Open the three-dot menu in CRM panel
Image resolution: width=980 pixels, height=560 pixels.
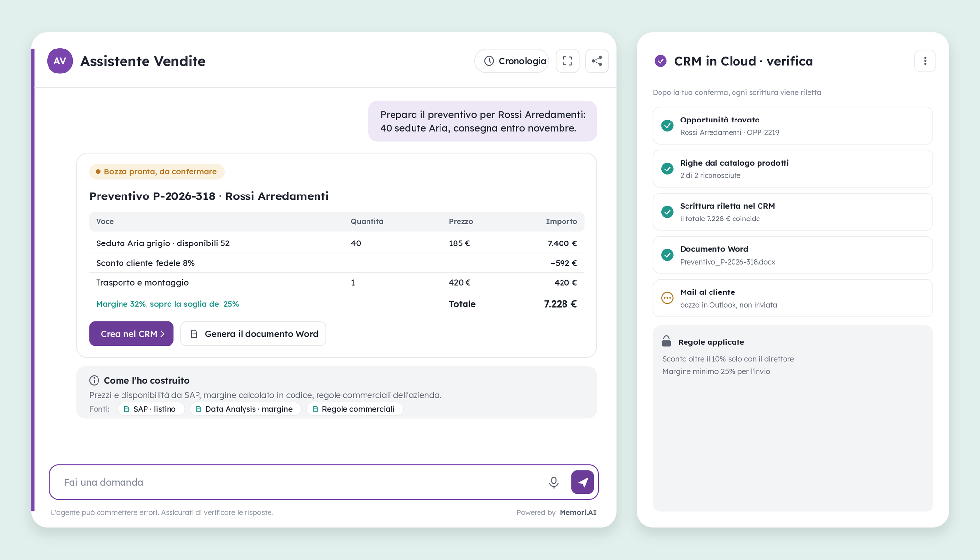[x=925, y=61]
